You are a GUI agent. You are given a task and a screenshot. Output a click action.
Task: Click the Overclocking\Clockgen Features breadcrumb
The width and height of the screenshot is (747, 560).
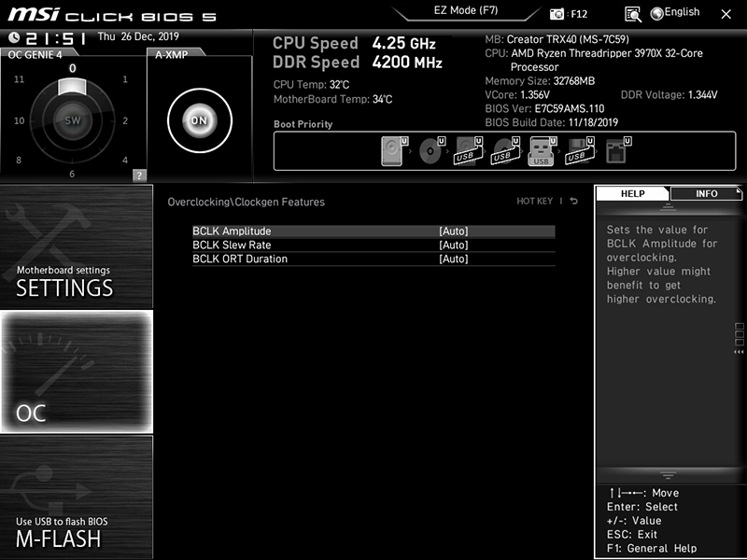(246, 202)
